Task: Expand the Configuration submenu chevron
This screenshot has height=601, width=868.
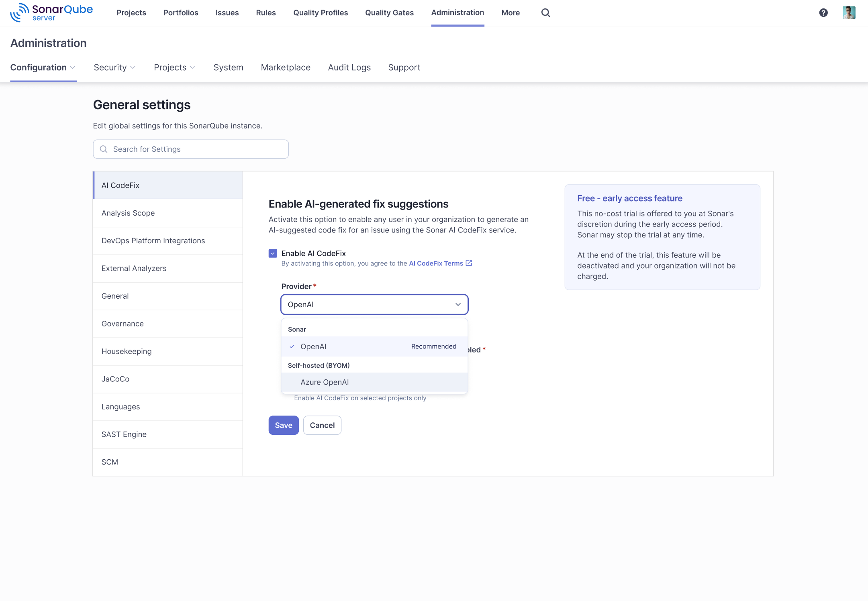Action: pyautogui.click(x=73, y=67)
